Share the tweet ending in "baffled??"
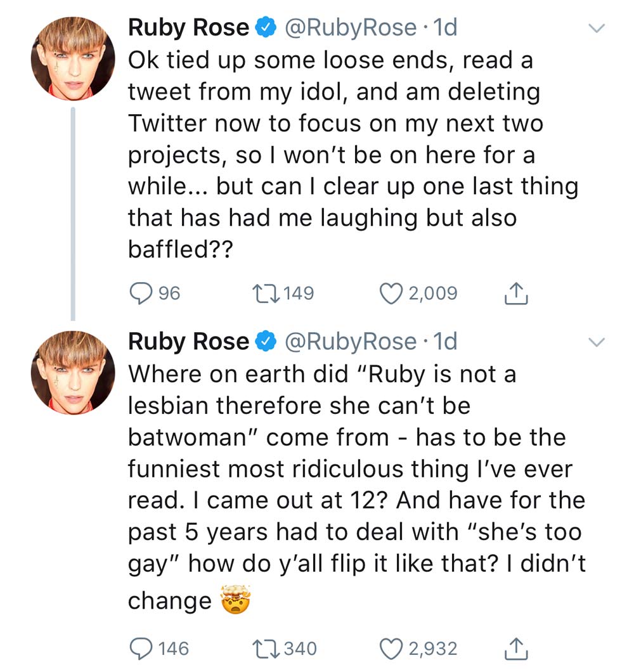The width and height of the screenshot is (634, 672). (515, 293)
